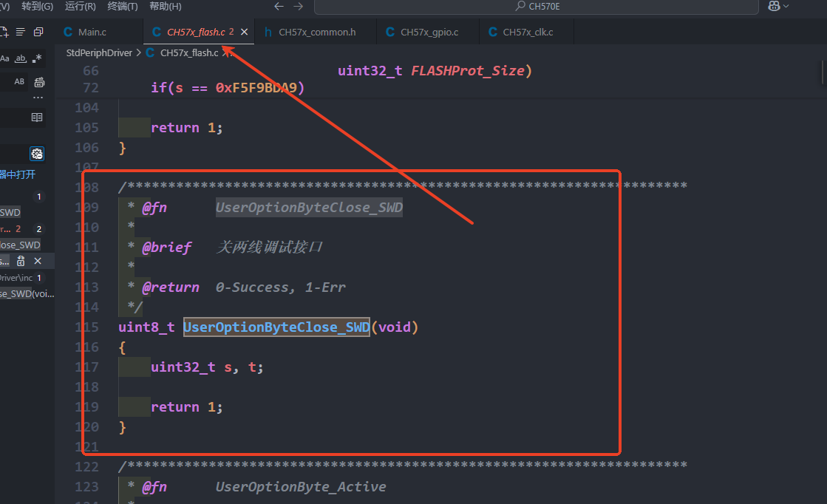Image resolution: width=827 pixels, height=504 pixels.
Task: Click the Preserve Case replace option
Action: coord(20,82)
